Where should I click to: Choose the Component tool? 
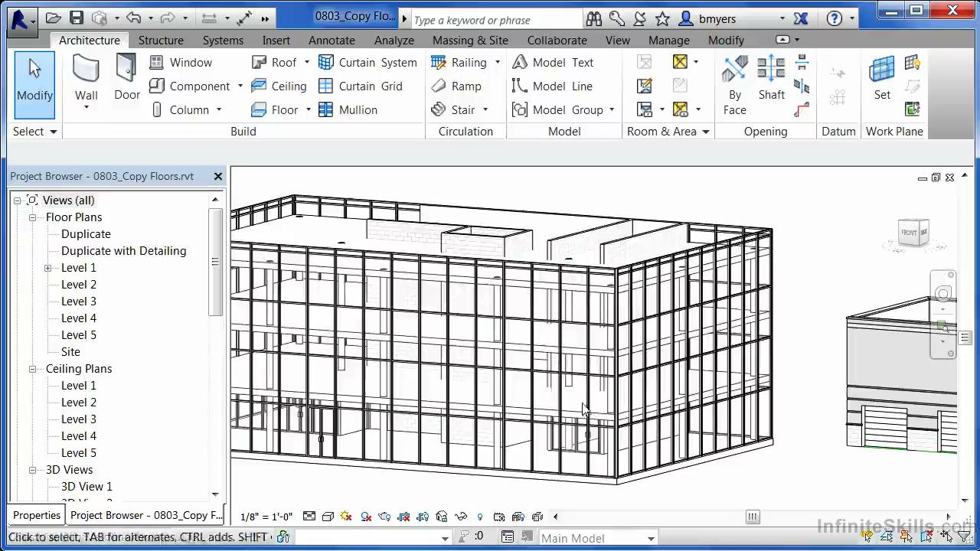click(189, 86)
